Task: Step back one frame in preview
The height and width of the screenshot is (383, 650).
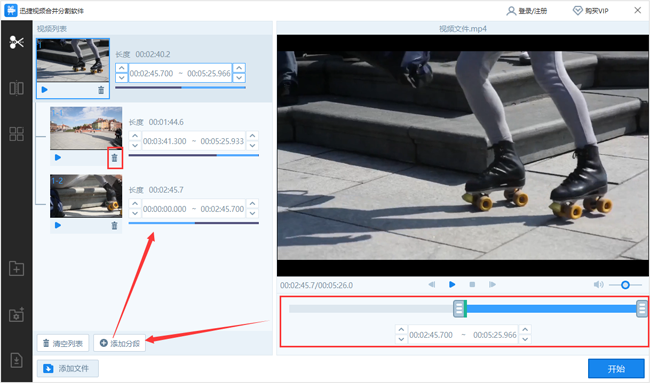Action: [432, 284]
